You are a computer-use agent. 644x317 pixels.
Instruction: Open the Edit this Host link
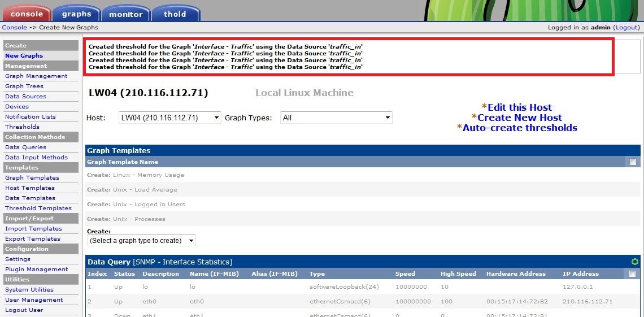(x=520, y=107)
